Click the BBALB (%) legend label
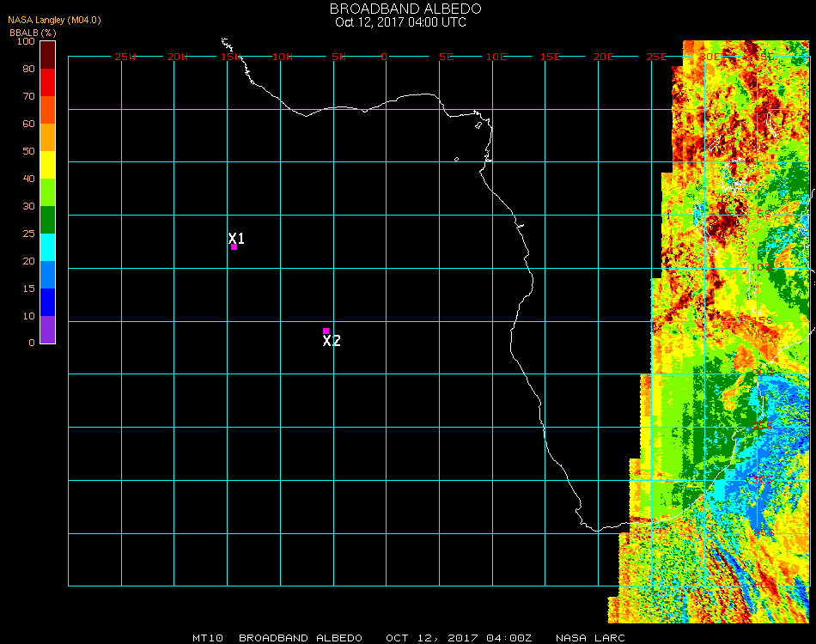This screenshot has width=816, height=644. coord(33,33)
